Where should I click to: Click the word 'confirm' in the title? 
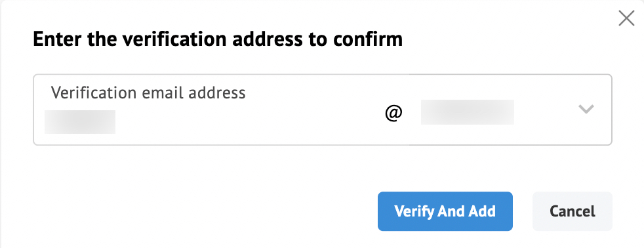(x=368, y=39)
